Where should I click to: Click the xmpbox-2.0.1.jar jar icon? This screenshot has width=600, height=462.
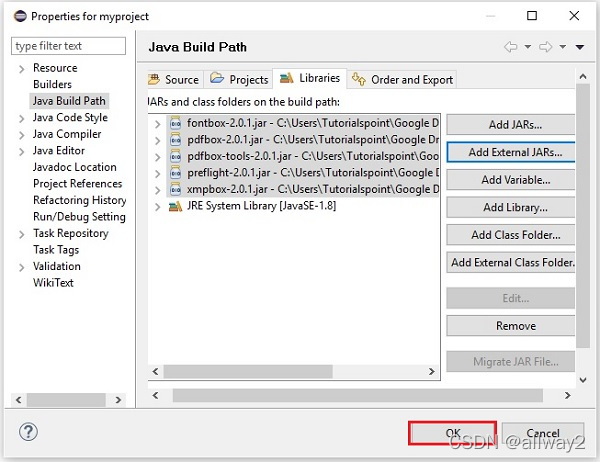tap(175, 189)
